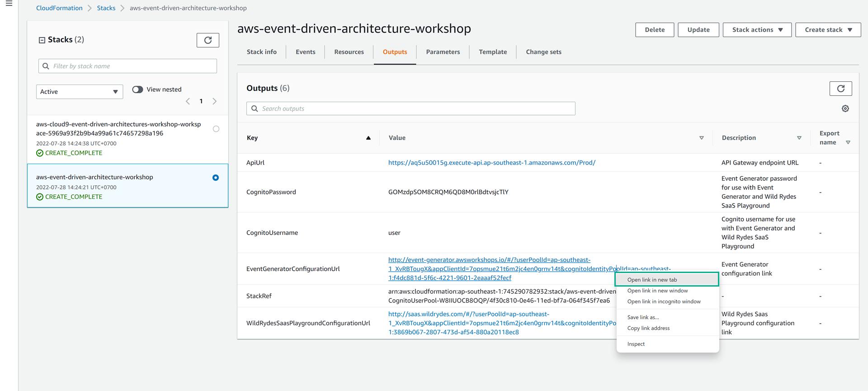Image resolution: width=868 pixels, height=391 pixels.
Task: Click the Update stack button
Action: [698, 30]
